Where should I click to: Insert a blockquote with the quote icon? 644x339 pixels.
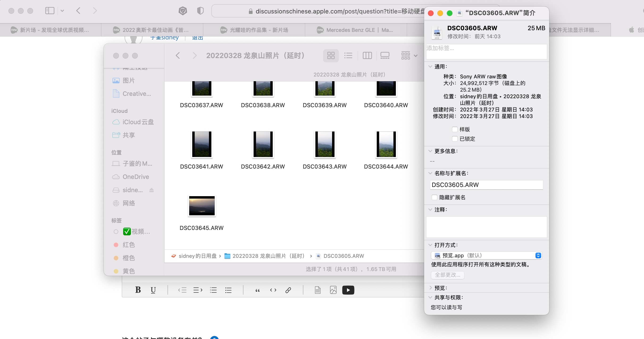click(258, 290)
